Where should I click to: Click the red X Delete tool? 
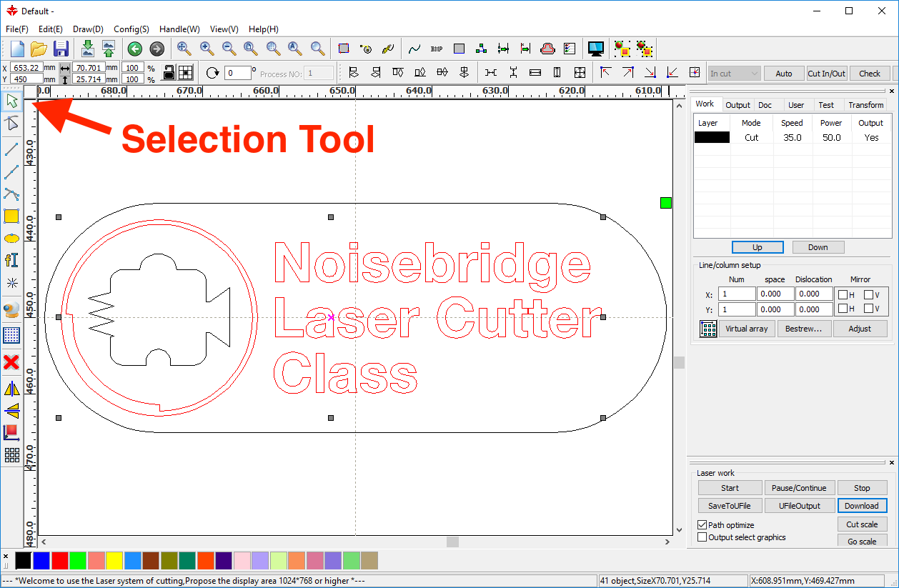point(11,362)
